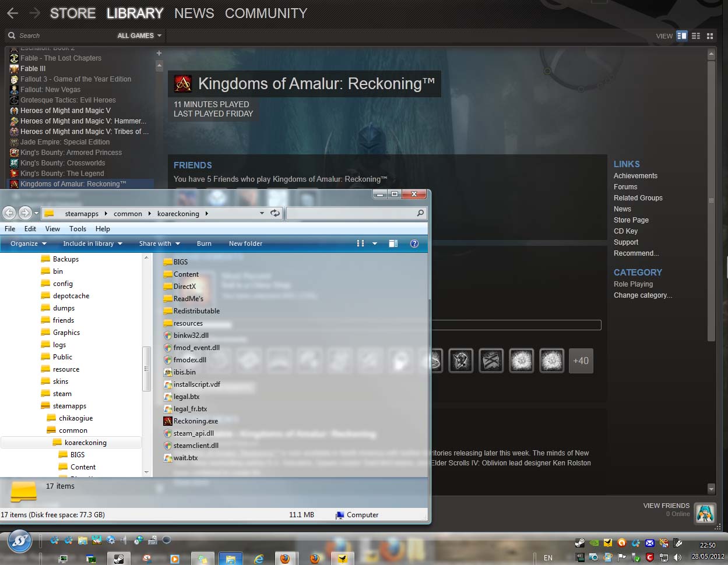Go back in the Steam client

click(x=13, y=13)
